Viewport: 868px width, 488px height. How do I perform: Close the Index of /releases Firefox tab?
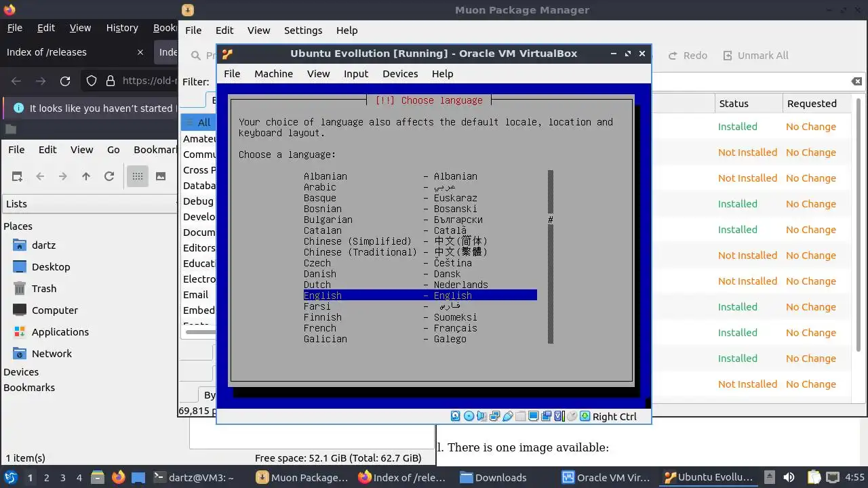(140, 52)
